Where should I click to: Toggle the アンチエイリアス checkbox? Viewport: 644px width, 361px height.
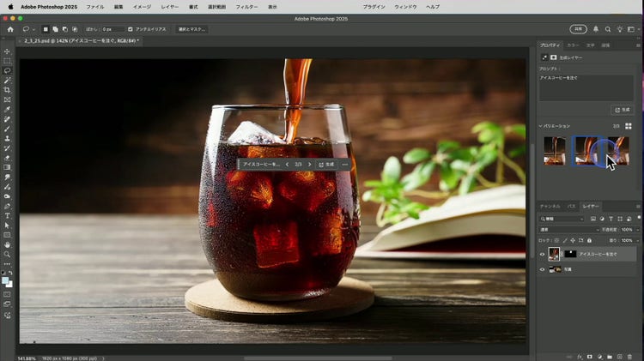click(131, 29)
